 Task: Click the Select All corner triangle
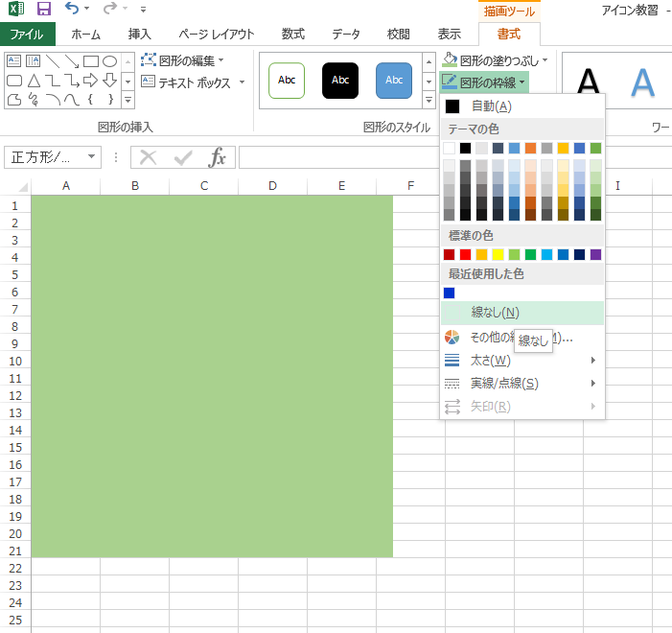(x=22, y=187)
